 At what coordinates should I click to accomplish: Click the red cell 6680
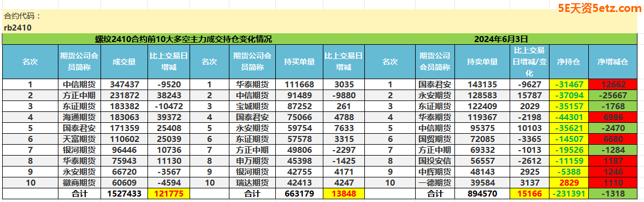(x=613, y=139)
